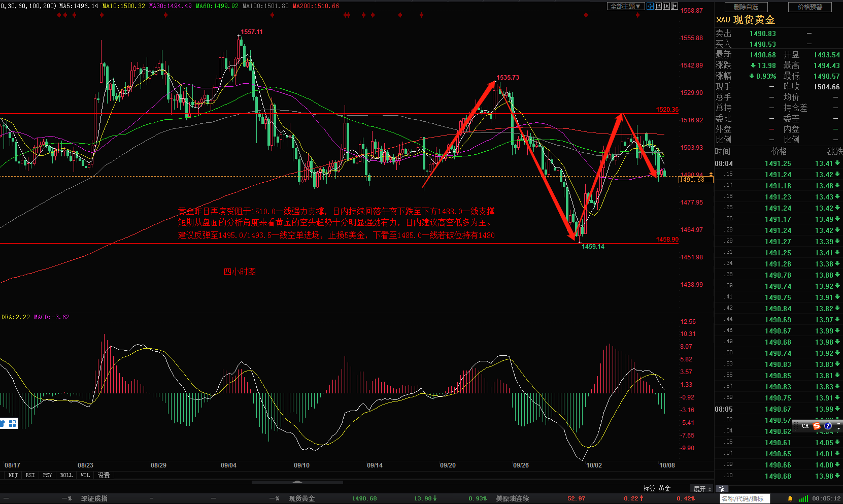This screenshot has height=504, width=843.
Task: Click the blue crosshair cursor icon
Action: [x=650, y=6]
